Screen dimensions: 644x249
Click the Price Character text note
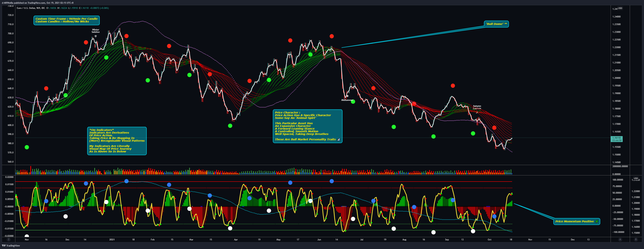(x=307, y=126)
